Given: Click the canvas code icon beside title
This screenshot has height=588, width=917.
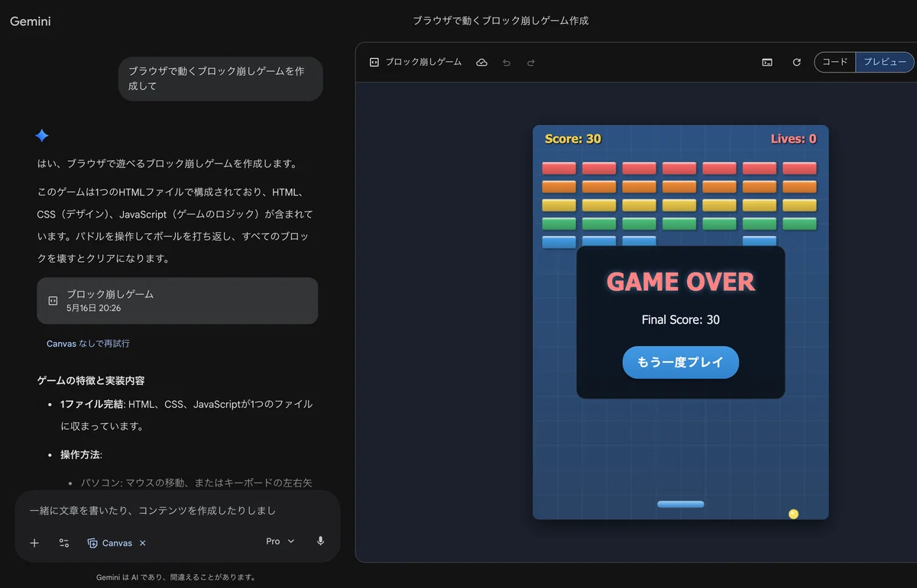Looking at the screenshot, I should pyautogui.click(x=374, y=62).
